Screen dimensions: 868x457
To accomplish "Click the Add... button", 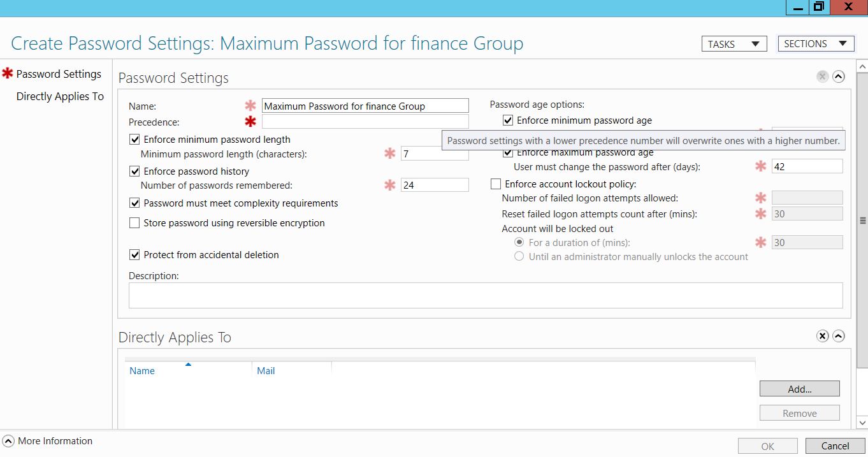I will 799,389.
